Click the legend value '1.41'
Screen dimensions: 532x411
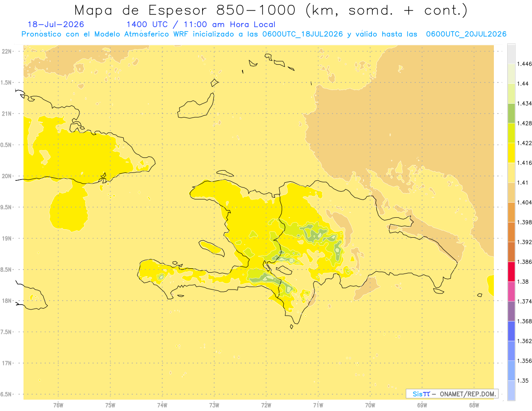coord(523,183)
